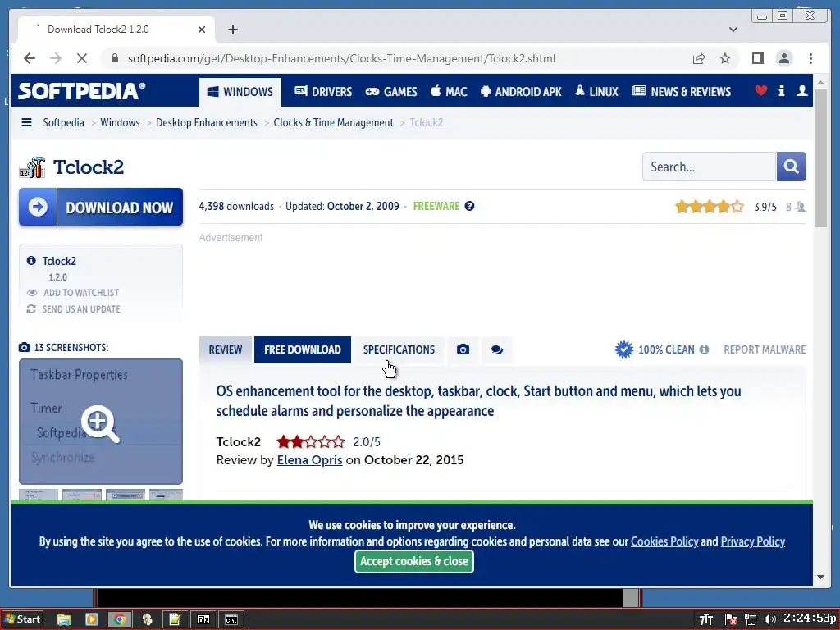The width and height of the screenshot is (840, 630).
Task: Click the info icon in Softpedia header
Action: click(782, 90)
